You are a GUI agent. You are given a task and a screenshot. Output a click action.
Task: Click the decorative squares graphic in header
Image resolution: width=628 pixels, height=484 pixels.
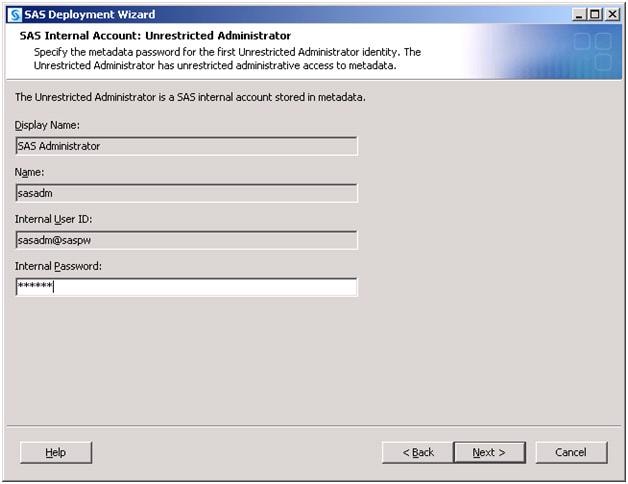590,52
